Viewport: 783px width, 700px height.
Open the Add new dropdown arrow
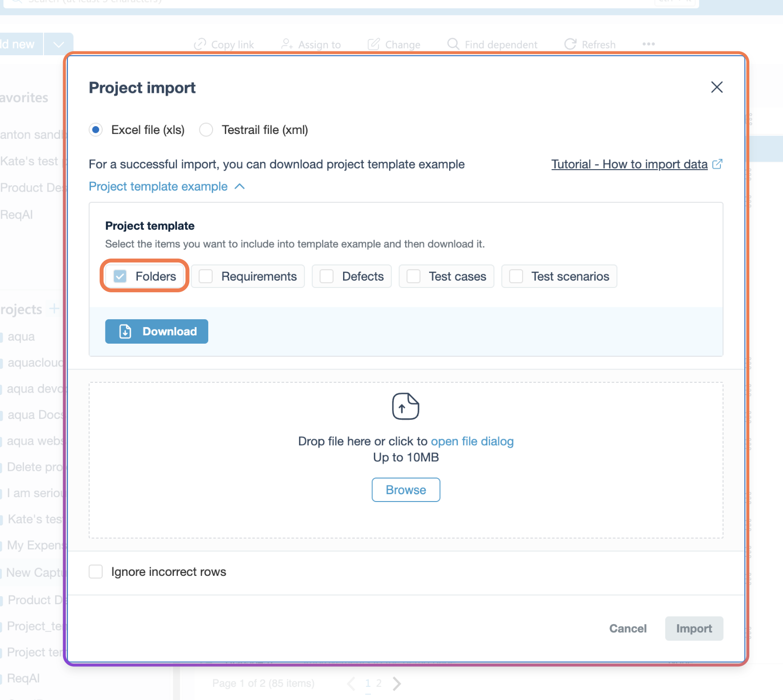pos(59,44)
